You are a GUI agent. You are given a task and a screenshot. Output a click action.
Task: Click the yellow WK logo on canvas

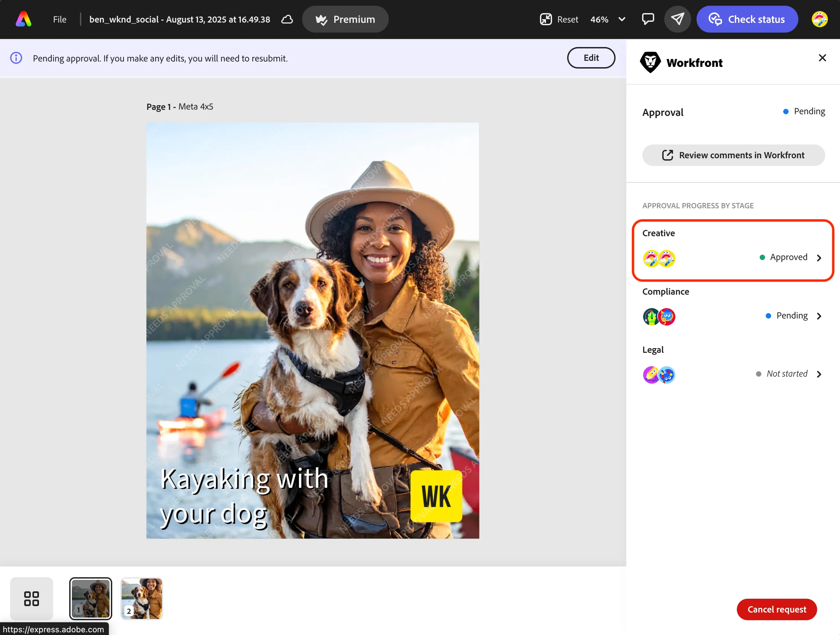point(436,496)
